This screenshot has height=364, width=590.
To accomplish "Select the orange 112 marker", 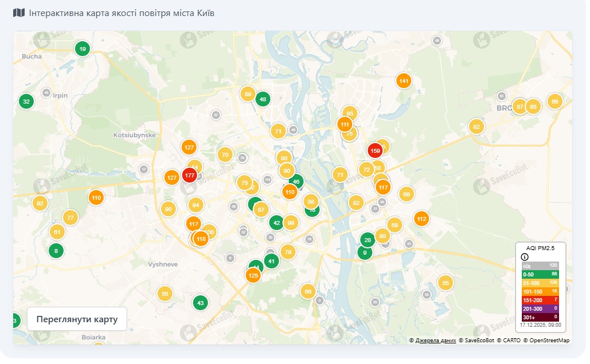I will tap(422, 219).
